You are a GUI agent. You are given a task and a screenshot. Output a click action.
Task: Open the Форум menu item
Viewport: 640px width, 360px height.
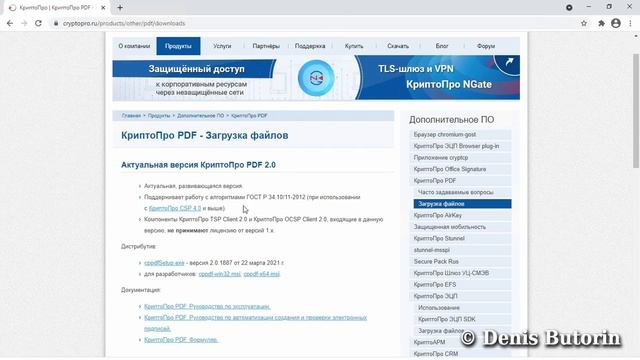pyautogui.click(x=486, y=46)
